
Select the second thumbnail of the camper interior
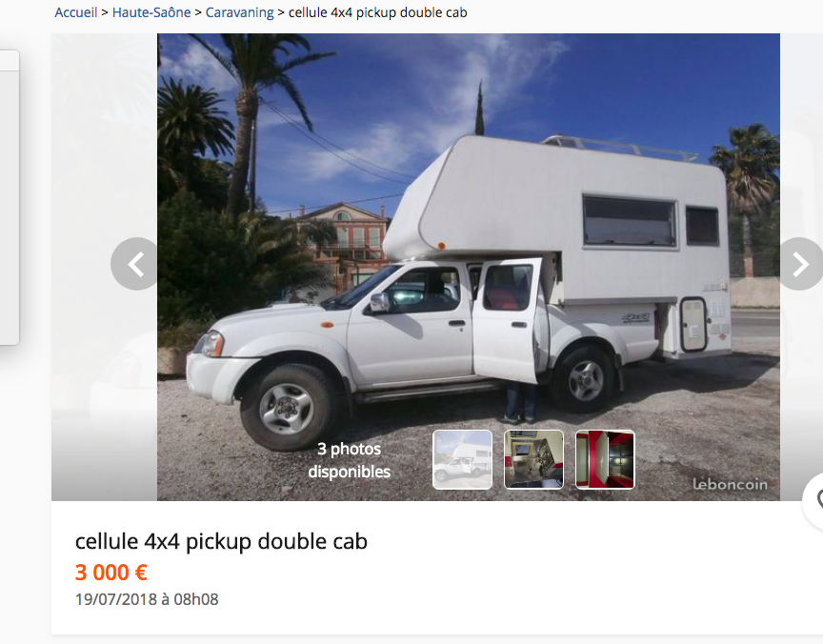pos(533,460)
